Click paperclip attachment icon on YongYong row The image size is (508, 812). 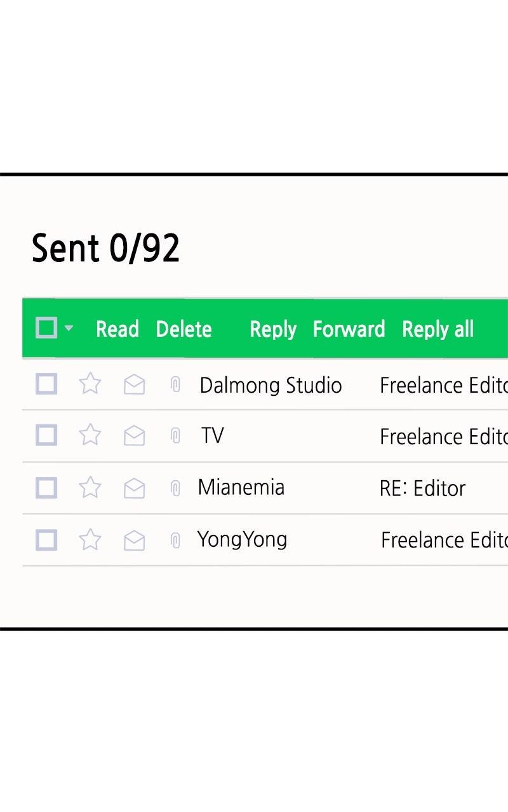tap(176, 540)
